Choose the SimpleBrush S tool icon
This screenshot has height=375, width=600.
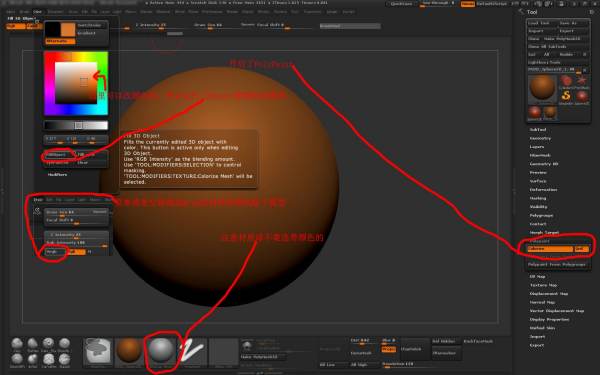click(566, 97)
